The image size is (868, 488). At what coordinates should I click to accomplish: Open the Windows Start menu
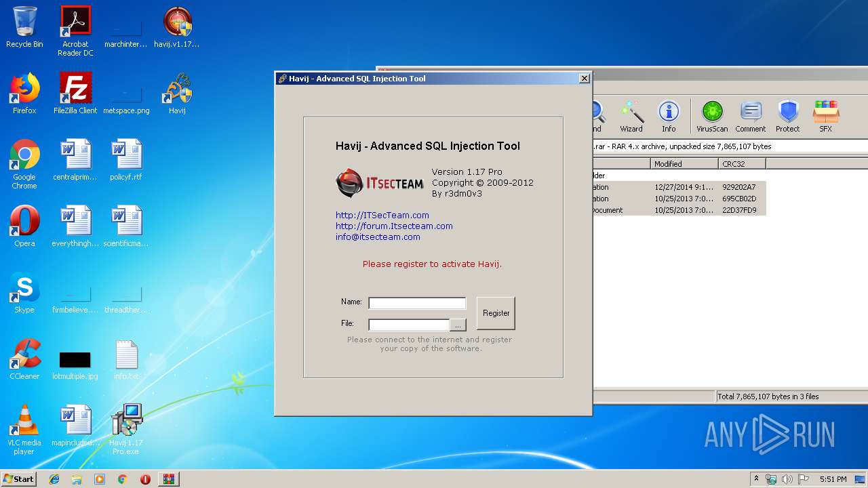pyautogui.click(x=18, y=479)
